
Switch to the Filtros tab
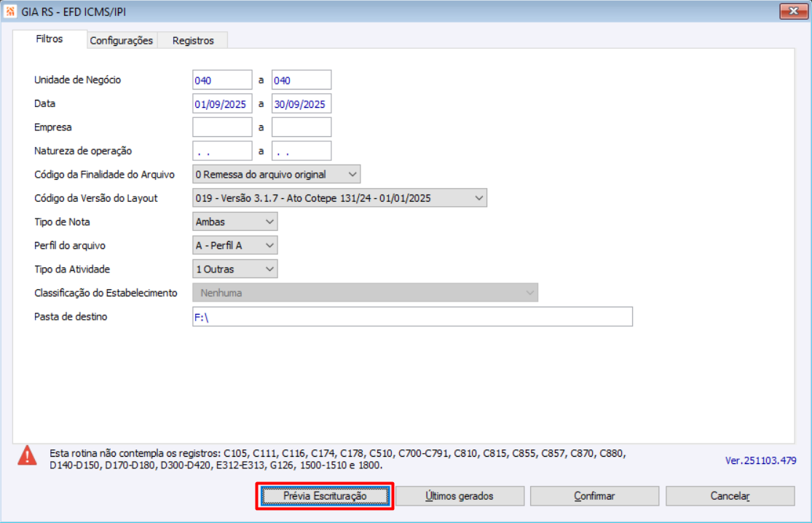click(50, 39)
